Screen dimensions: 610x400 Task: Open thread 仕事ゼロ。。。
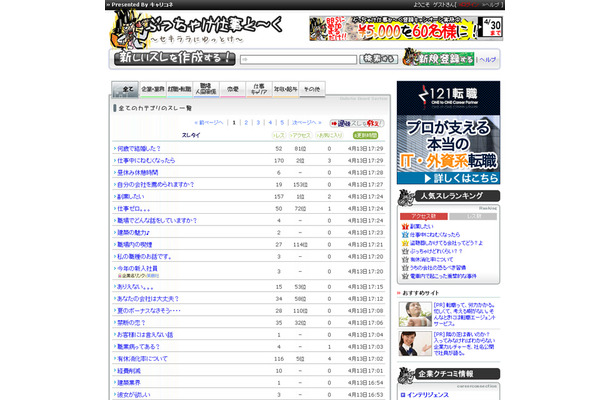coord(133,209)
